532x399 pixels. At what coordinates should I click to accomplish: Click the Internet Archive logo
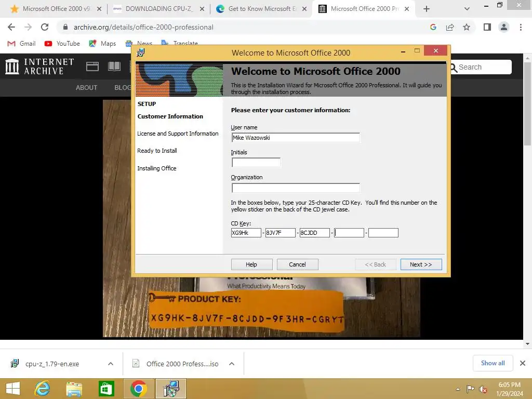(x=39, y=66)
